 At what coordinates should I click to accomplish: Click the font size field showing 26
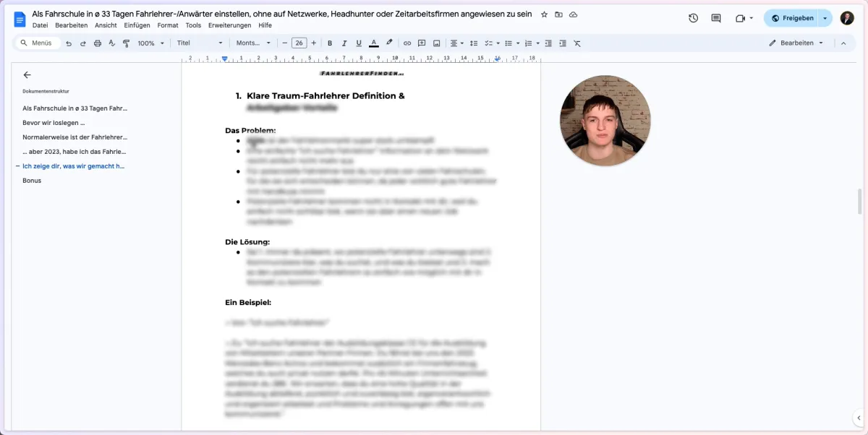299,43
